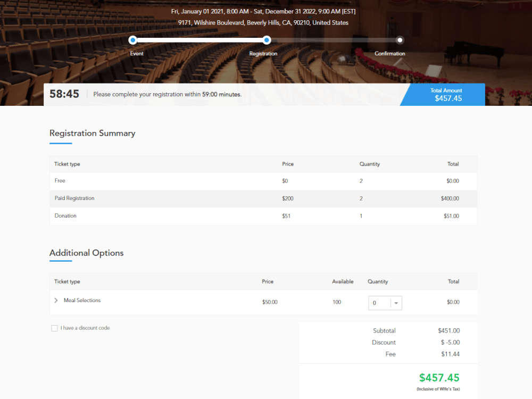Click the Total Amount blue banner
This screenshot has height=399, width=532.
point(443,95)
